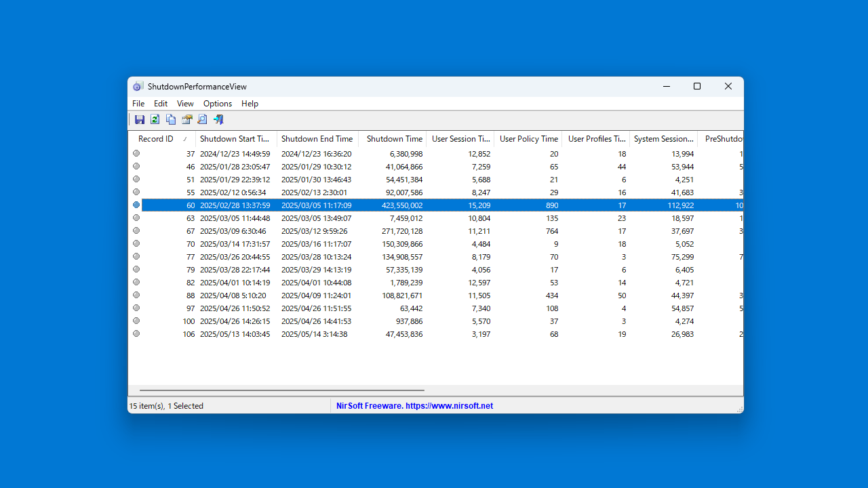The height and width of the screenshot is (488, 868).
Task: Click the Properties toolbar icon
Action: pyautogui.click(x=186, y=119)
